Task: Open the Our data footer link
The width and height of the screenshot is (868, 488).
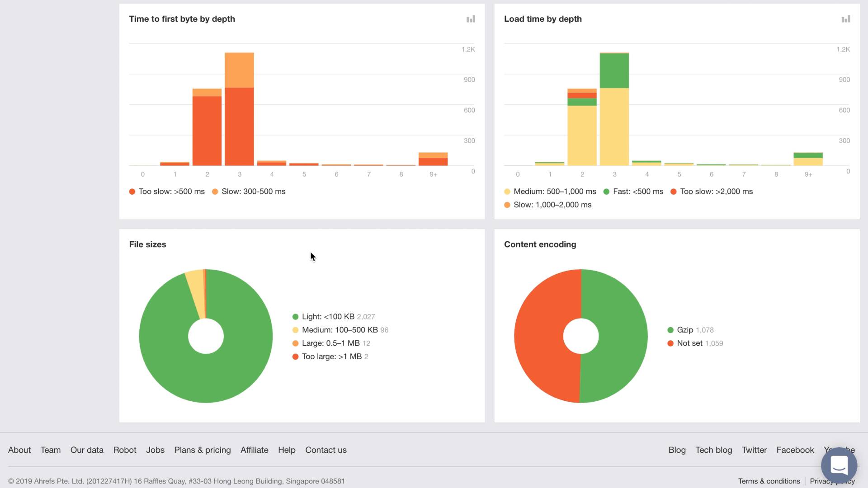Action: (x=87, y=450)
